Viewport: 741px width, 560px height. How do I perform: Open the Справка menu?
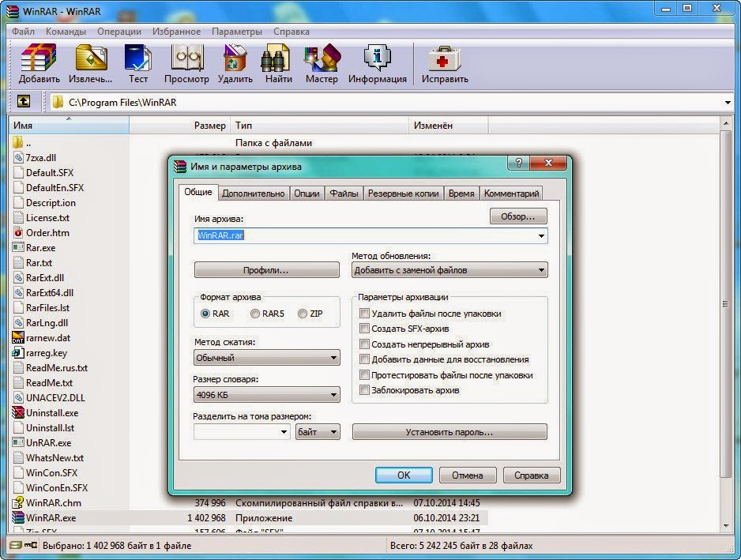291,31
